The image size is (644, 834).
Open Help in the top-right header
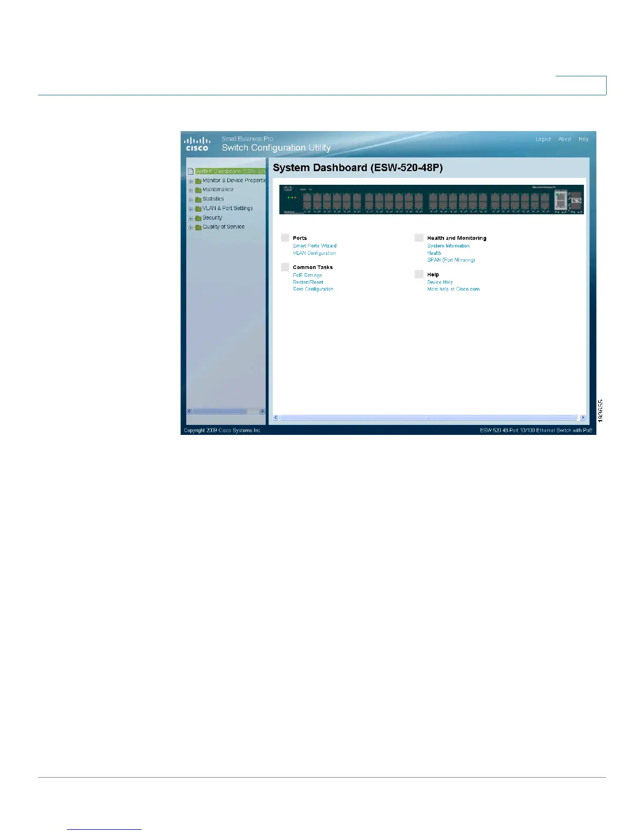(583, 139)
